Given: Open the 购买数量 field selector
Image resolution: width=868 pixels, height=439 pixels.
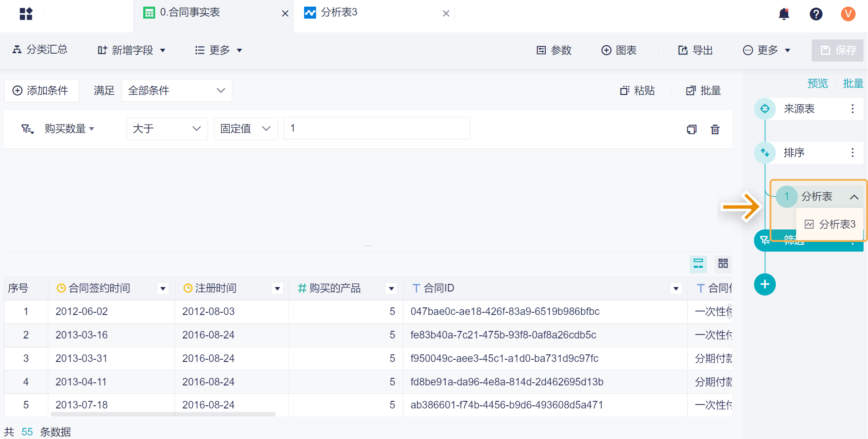Looking at the screenshot, I should point(70,128).
